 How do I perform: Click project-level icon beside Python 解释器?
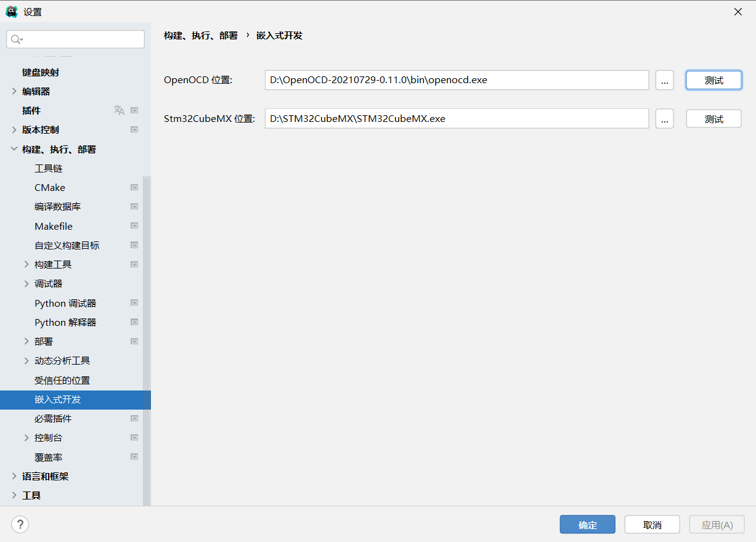(x=134, y=322)
